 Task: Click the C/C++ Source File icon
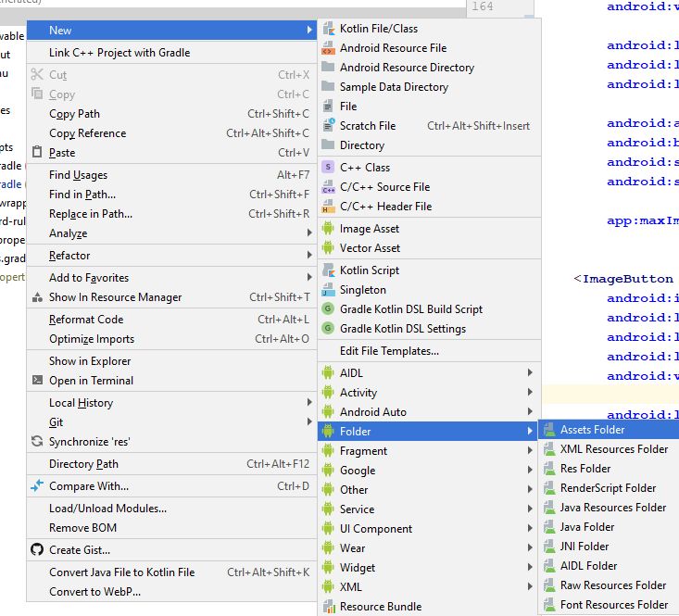(328, 187)
